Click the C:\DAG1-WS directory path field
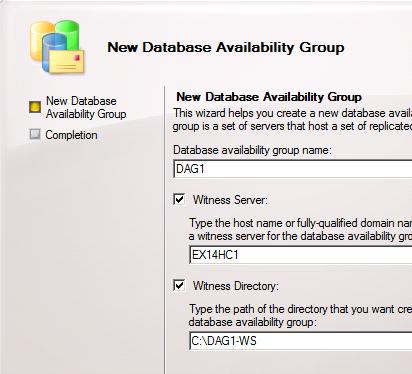The width and height of the screenshot is (412, 374). (x=301, y=341)
